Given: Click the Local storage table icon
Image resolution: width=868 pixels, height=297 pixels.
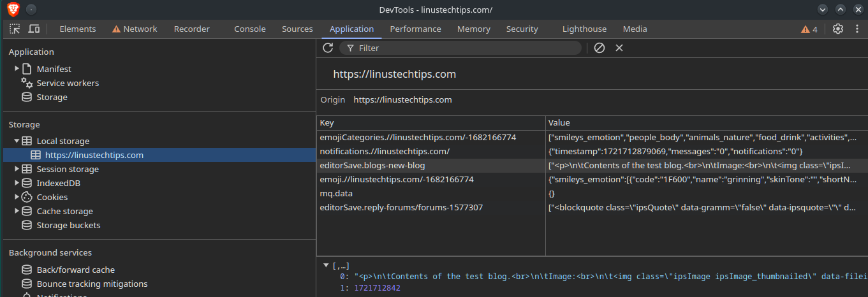Looking at the screenshot, I should pyautogui.click(x=27, y=141).
